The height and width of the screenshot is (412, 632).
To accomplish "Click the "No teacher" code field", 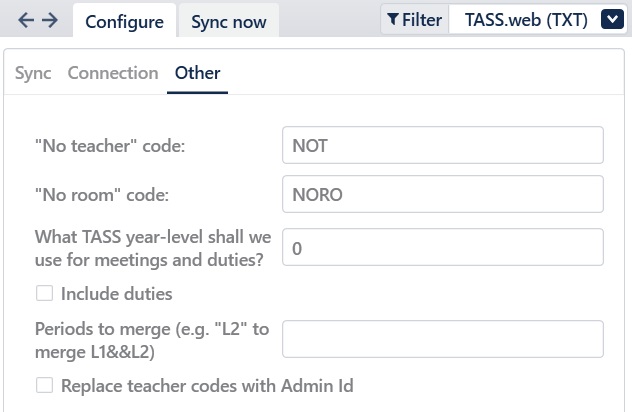I will [x=443, y=145].
